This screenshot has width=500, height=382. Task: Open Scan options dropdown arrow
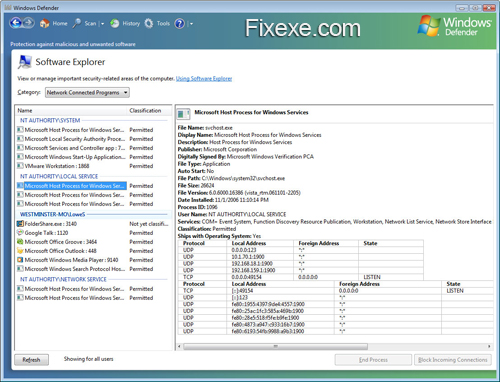pyautogui.click(x=102, y=24)
